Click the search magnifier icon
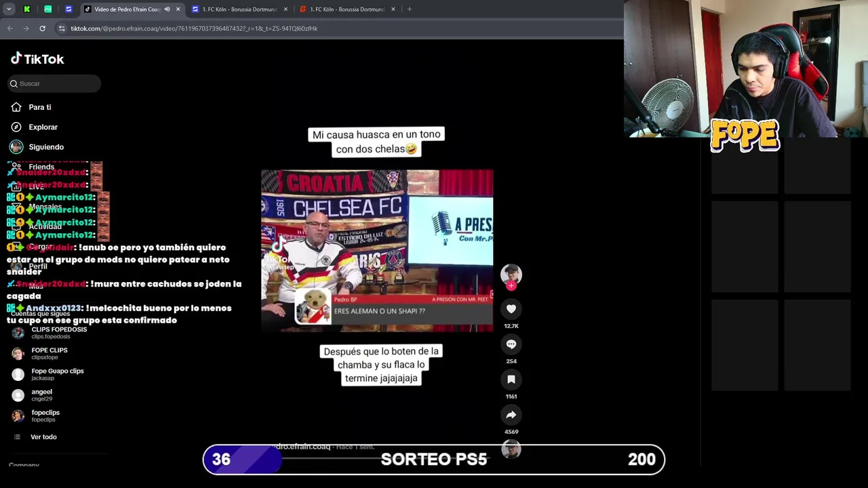 pos(14,83)
